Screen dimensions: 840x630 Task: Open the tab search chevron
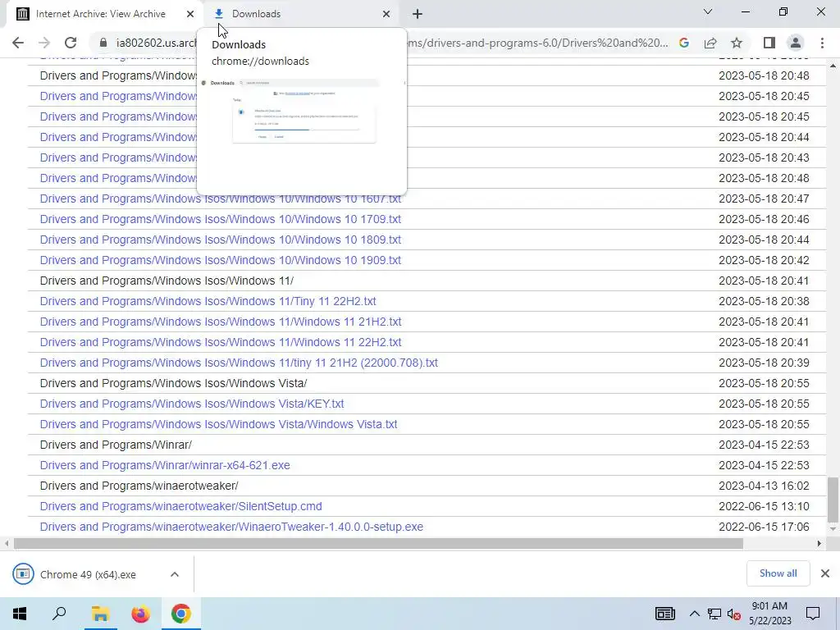pyautogui.click(x=708, y=11)
